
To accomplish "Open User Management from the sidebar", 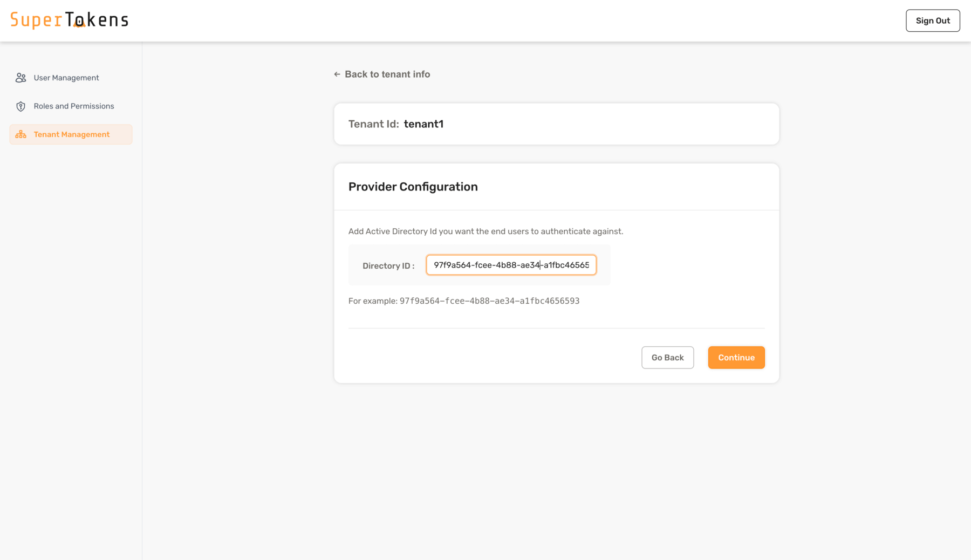I will [x=66, y=78].
